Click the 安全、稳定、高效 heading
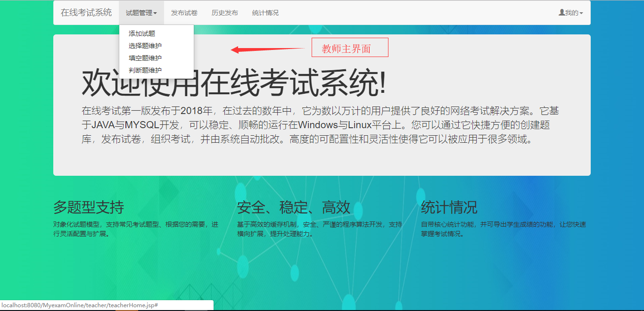 [294, 207]
